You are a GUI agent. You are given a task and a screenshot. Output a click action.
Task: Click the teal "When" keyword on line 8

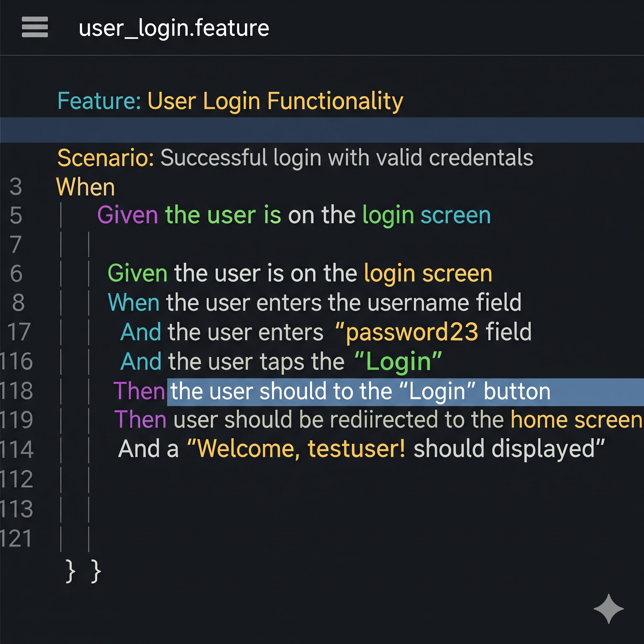click(x=134, y=303)
